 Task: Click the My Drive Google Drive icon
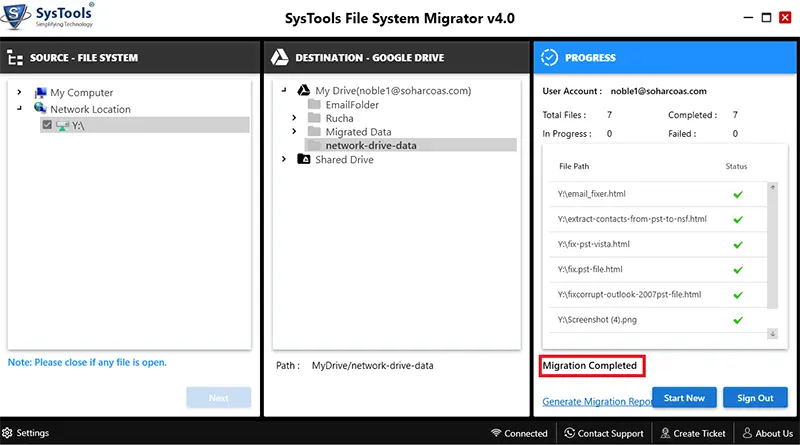click(304, 90)
